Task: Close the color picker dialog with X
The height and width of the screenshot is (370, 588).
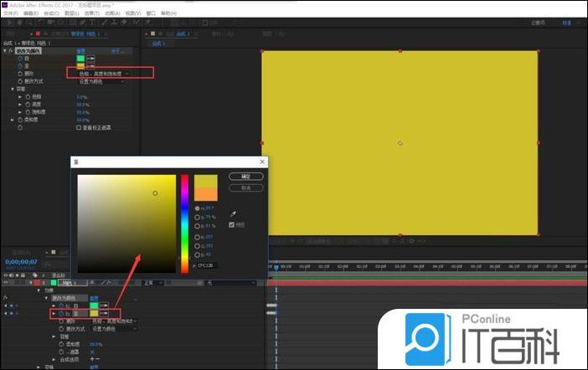Action: pos(262,162)
